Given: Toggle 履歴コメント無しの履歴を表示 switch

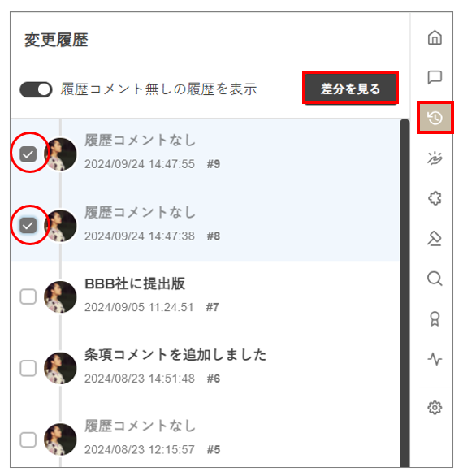Looking at the screenshot, I should coord(36,89).
